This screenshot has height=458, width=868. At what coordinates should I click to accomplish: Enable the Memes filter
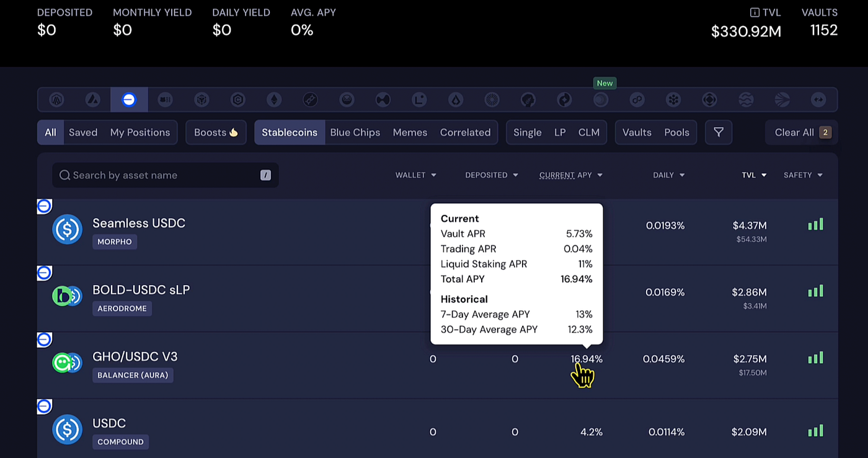(x=410, y=132)
